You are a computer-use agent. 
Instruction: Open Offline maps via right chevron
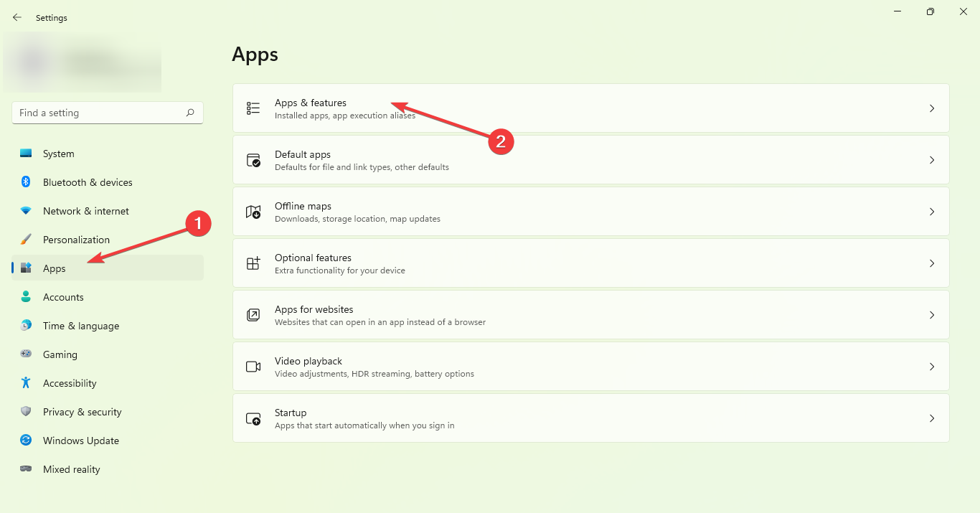(x=932, y=212)
